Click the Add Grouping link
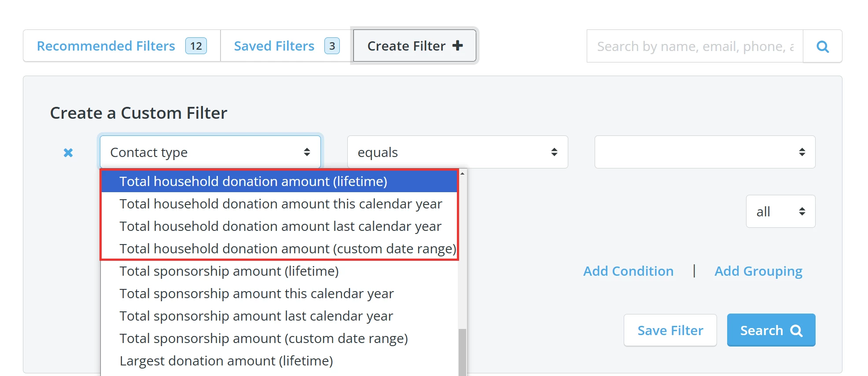 coord(758,271)
